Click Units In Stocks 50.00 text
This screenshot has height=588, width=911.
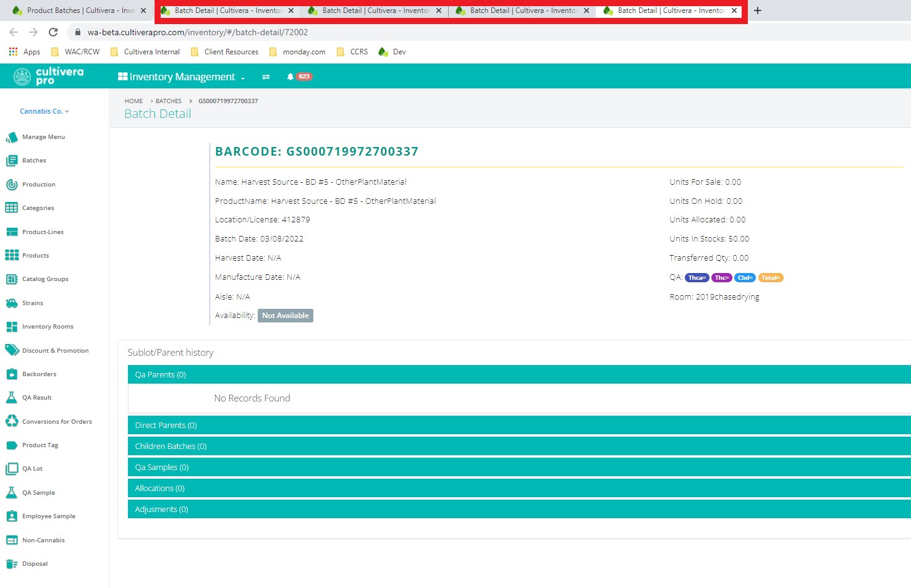coord(710,239)
